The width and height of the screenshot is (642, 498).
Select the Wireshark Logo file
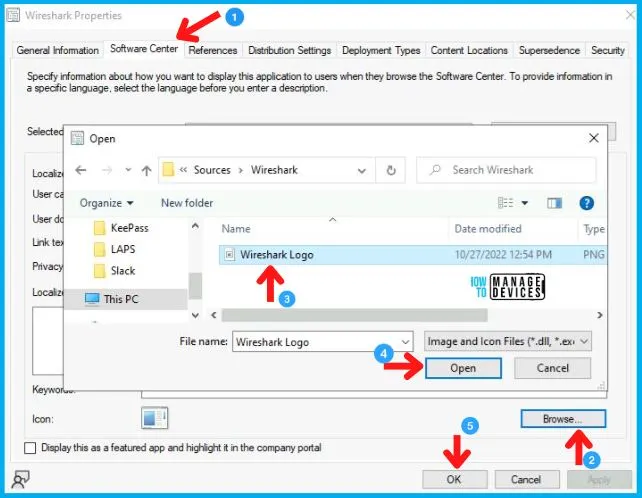pos(413,255)
